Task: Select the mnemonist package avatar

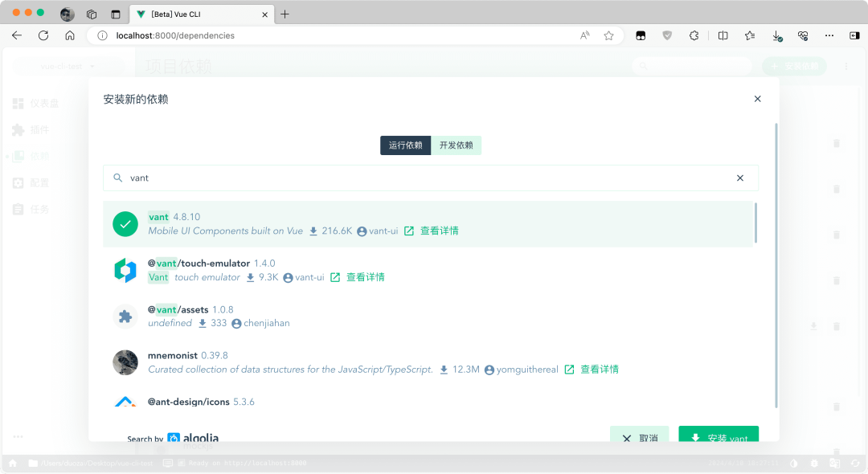Action: (125, 363)
